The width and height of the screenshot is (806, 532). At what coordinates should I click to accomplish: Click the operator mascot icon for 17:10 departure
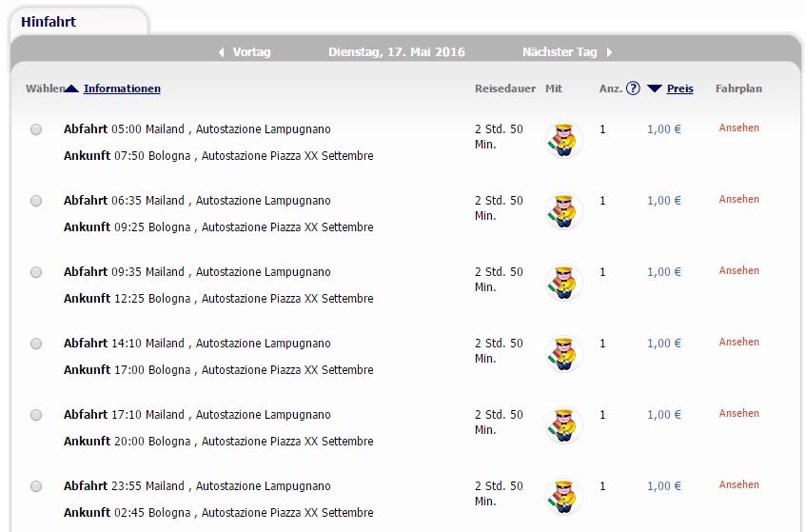pyautogui.click(x=564, y=425)
